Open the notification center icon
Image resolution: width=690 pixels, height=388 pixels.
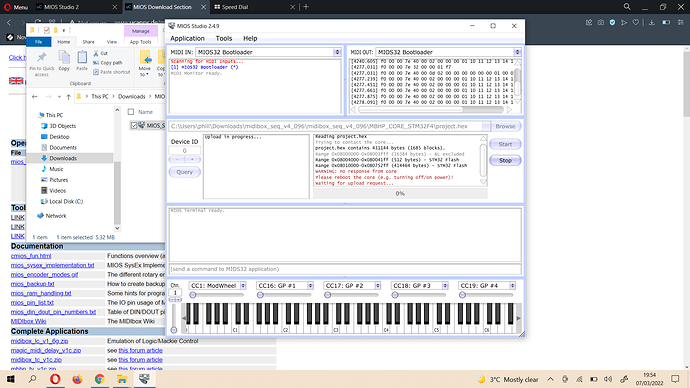coord(675,379)
